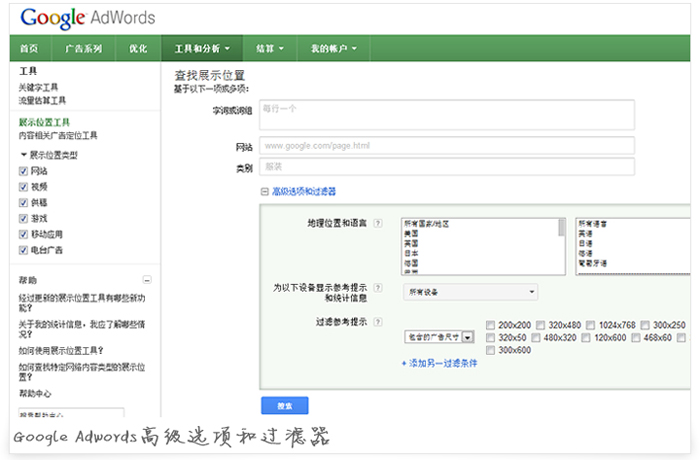Switch to the 广告系列 tab

pos(83,48)
